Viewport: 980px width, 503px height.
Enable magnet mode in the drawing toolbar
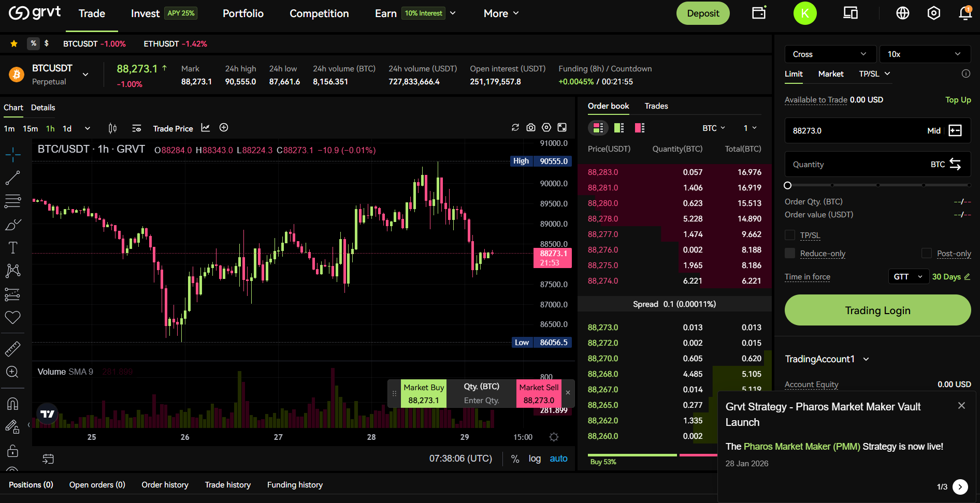[13, 405]
